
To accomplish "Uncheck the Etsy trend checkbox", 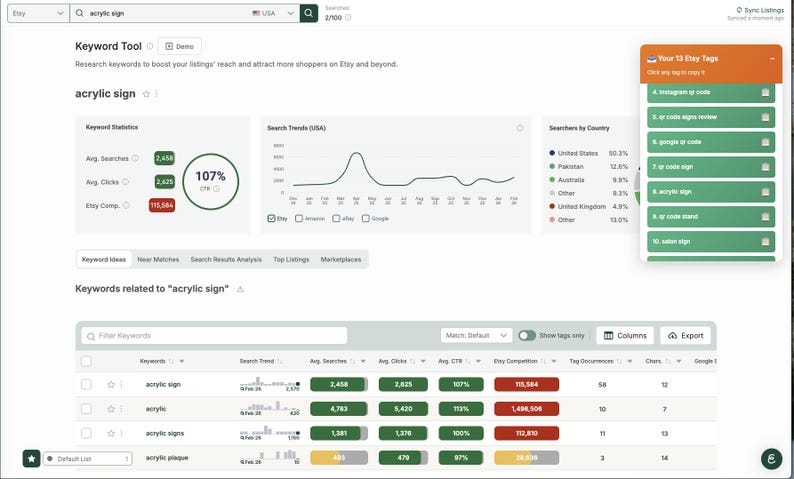I will 271,218.
